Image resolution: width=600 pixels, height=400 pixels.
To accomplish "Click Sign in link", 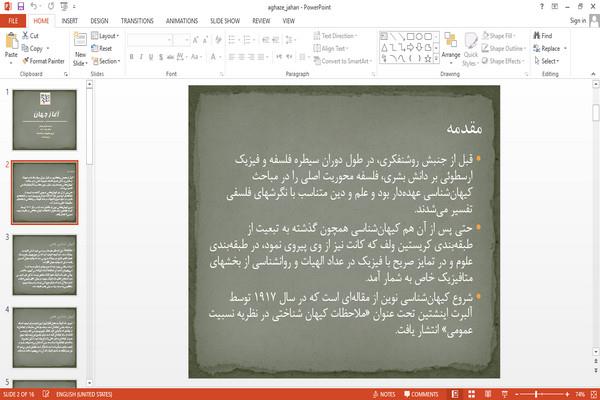I will [578, 21].
